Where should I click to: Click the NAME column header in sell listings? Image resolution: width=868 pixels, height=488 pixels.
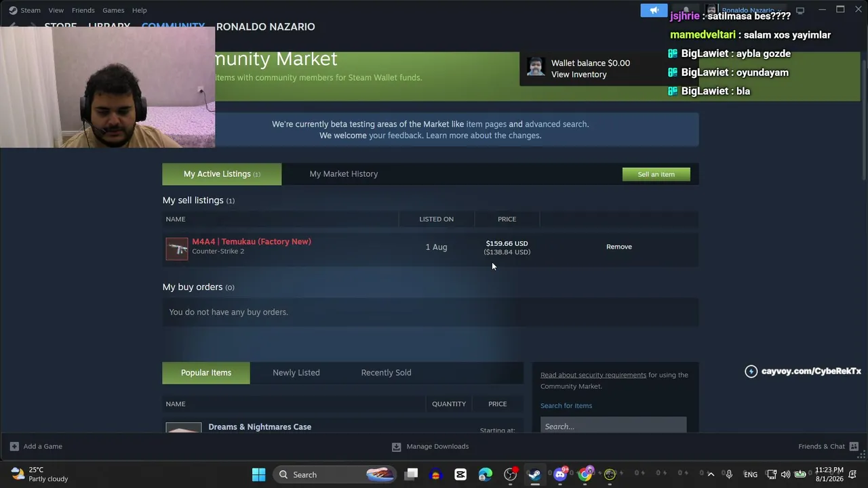point(176,219)
